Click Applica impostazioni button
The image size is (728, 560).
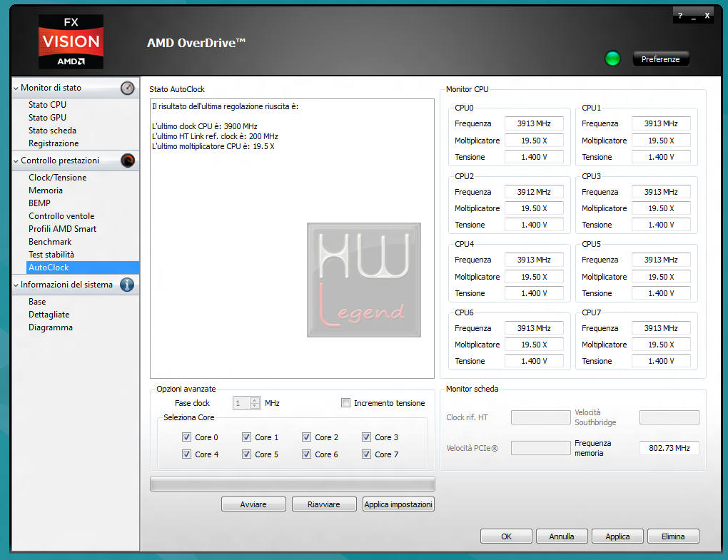(x=398, y=504)
